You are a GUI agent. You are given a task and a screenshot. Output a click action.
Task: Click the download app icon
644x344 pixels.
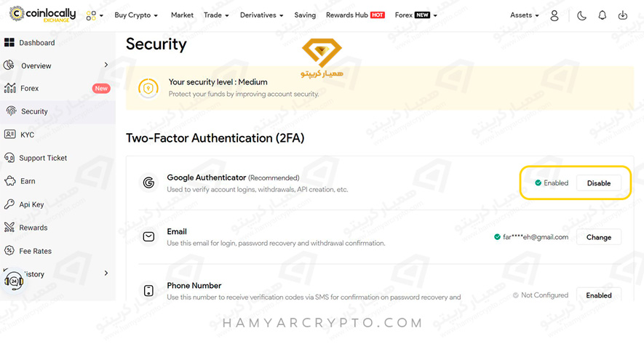pyautogui.click(x=622, y=15)
